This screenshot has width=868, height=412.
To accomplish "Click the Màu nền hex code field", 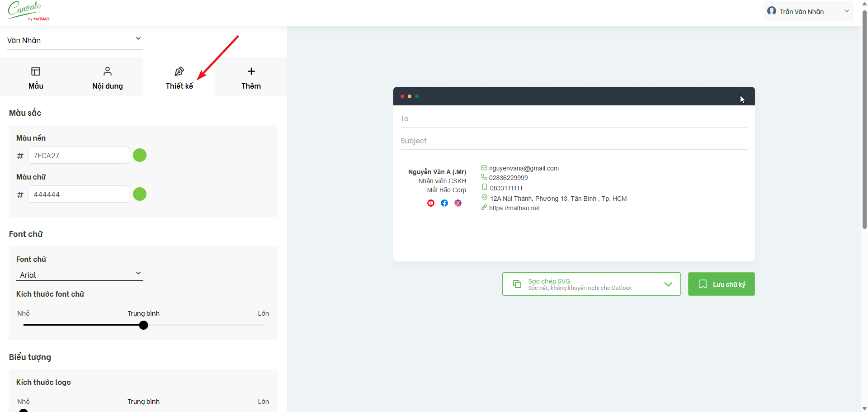I will pyautogui.click(x=79, y=156).
